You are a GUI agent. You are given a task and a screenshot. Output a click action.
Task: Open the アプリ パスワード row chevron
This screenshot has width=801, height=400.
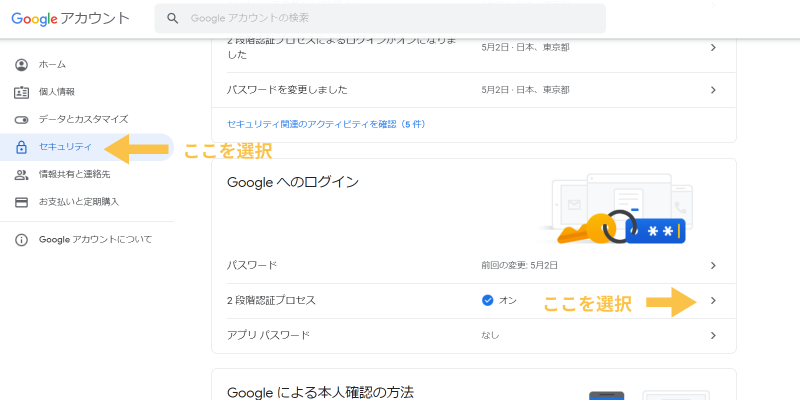(x=714, y=336)
